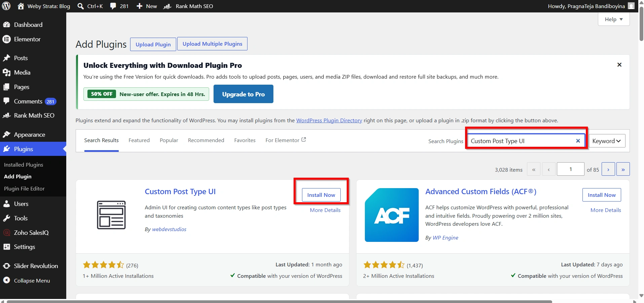Open Comments in sidebar

coord(33,101)
